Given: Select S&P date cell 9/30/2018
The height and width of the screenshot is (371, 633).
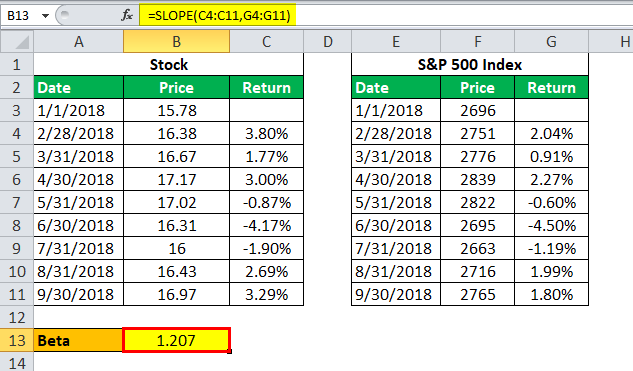Looking at the screenshot, I should tap(396, 294).
